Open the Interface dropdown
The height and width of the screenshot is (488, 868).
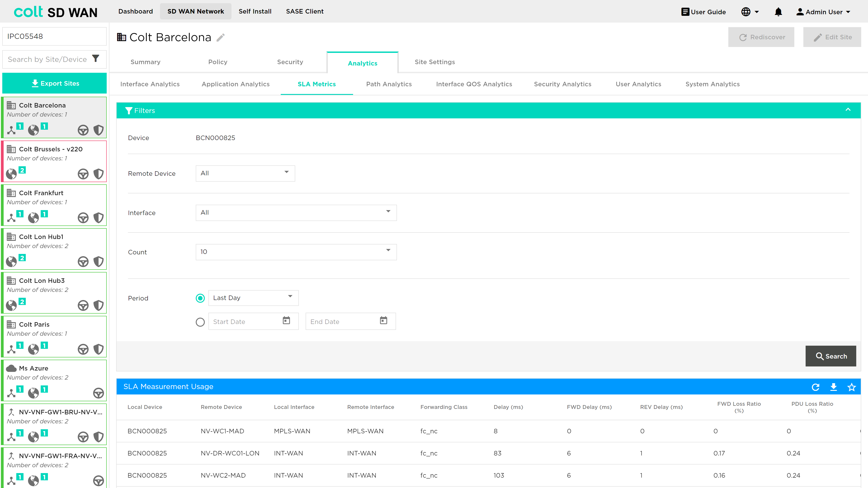296,213
